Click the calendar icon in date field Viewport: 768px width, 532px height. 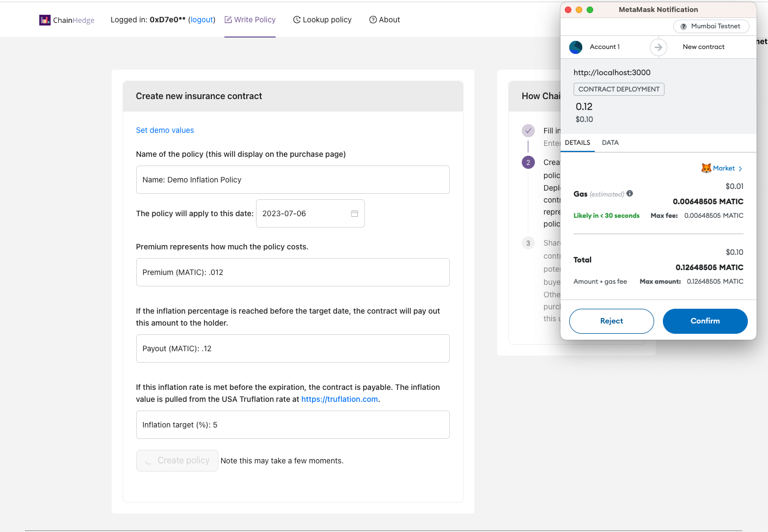355,213
